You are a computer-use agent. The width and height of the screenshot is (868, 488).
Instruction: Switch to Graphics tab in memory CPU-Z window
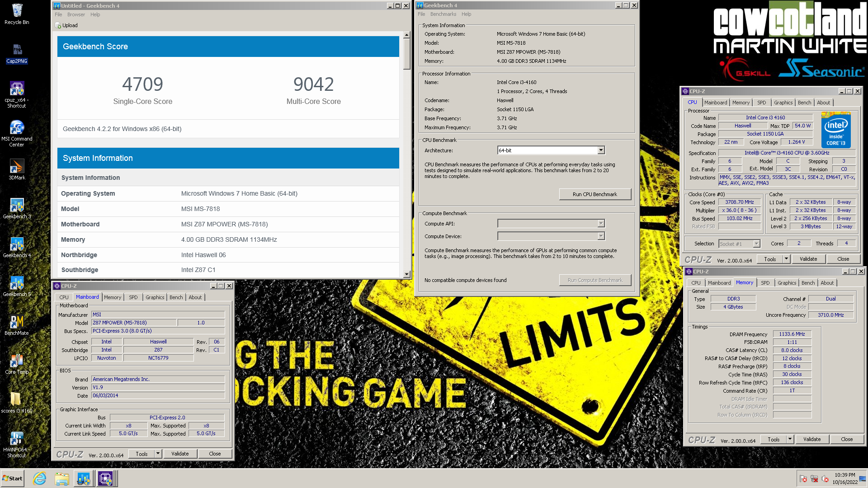[x=787, y=283]
